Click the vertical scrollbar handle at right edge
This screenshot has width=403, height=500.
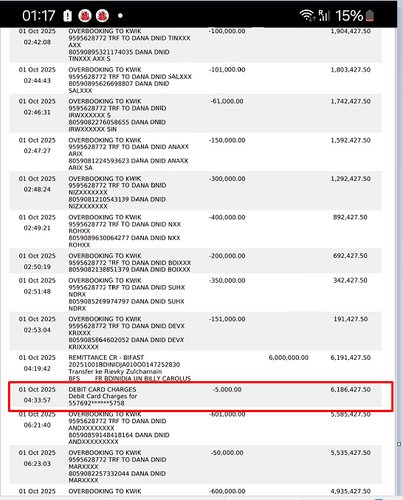point(399,444)
